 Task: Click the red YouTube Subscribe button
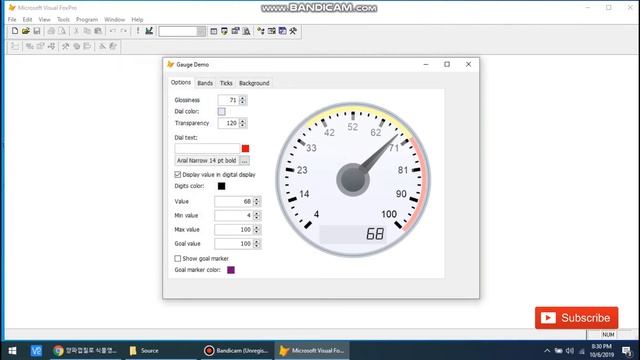(x=576, y=318)
